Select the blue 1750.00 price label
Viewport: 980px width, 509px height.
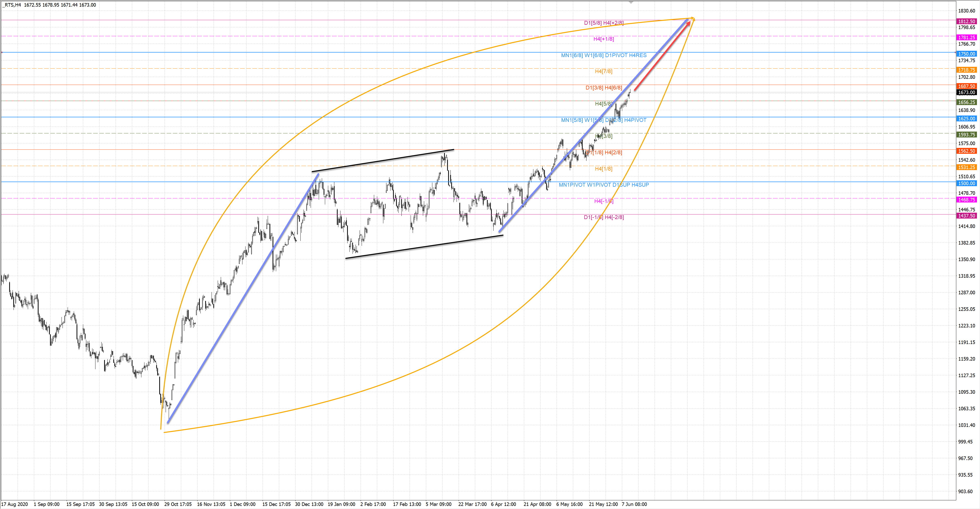(x=966, y=54)
